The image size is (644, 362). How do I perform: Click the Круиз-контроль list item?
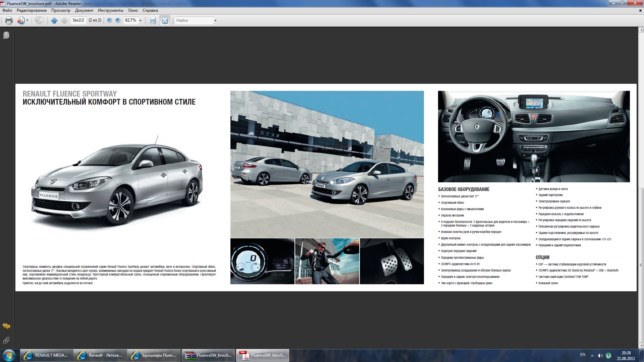coord(451,238)
